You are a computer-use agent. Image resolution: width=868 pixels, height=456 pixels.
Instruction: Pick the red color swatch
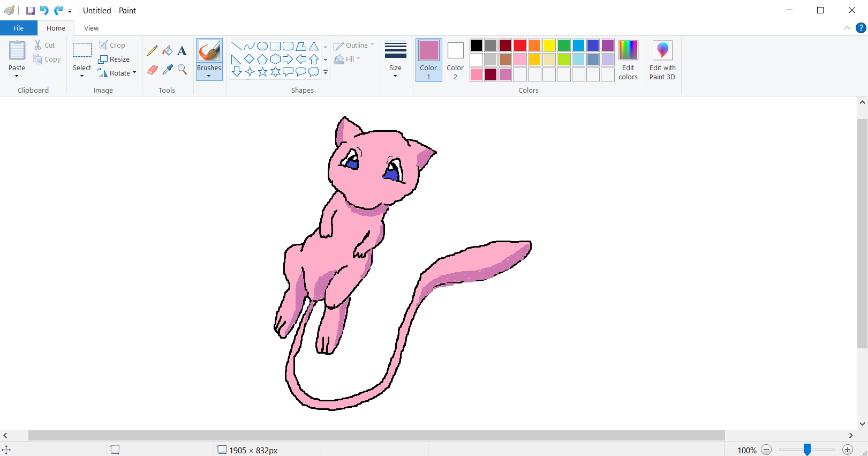click(520, 45)
